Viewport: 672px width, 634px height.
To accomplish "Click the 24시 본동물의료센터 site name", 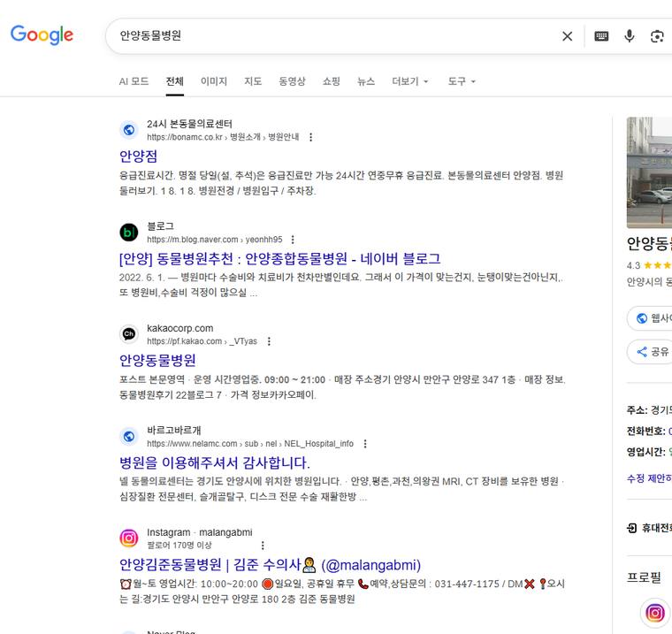I will pyautogui.click(x=189, y=124).
